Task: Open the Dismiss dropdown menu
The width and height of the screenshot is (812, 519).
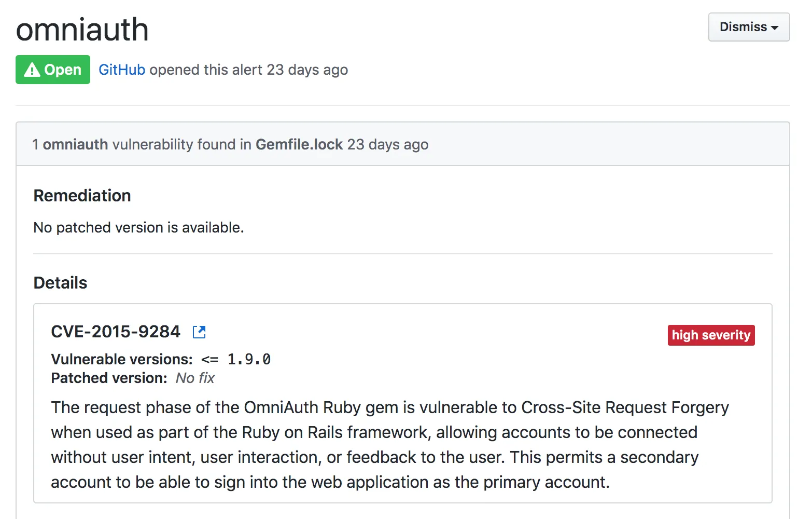Action: click(x=749, y=27)
